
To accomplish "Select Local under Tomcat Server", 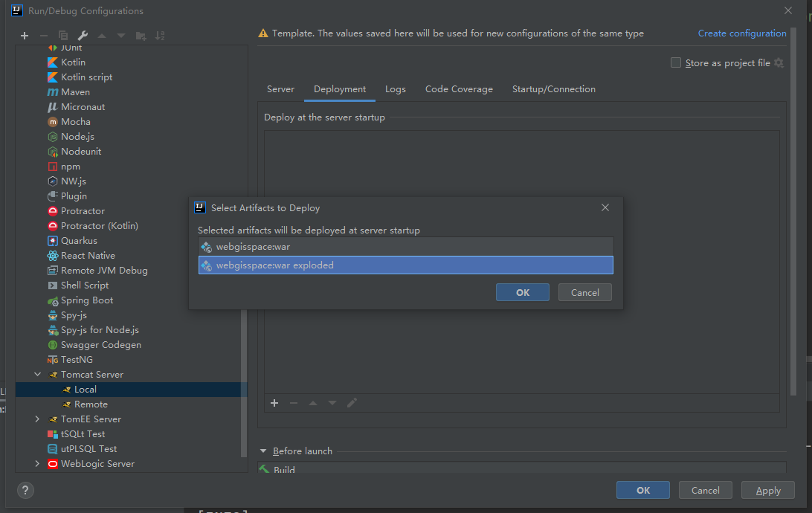I will point(131,390).
